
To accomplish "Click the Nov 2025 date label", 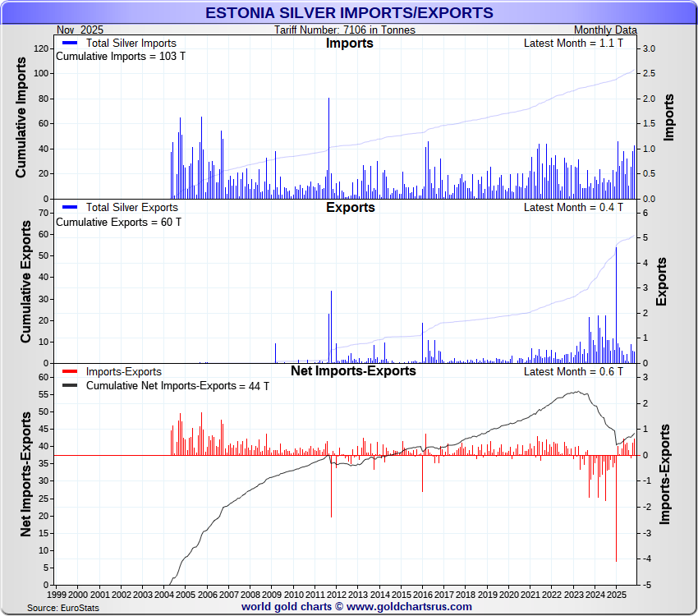I will 80,30.
